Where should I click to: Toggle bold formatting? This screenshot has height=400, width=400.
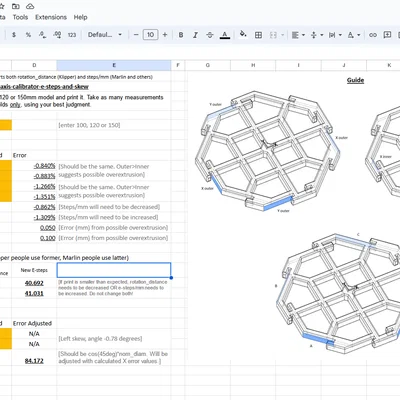(x=181, y=35)
